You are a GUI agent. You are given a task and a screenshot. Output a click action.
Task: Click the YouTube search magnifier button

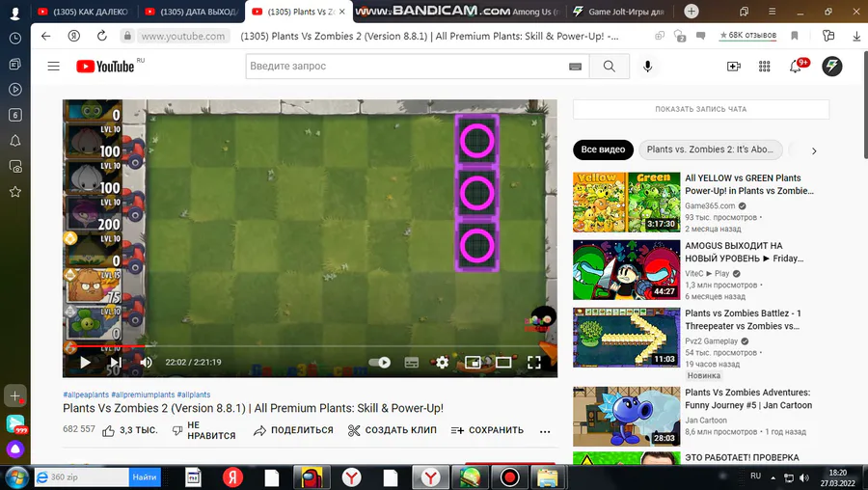609,67
